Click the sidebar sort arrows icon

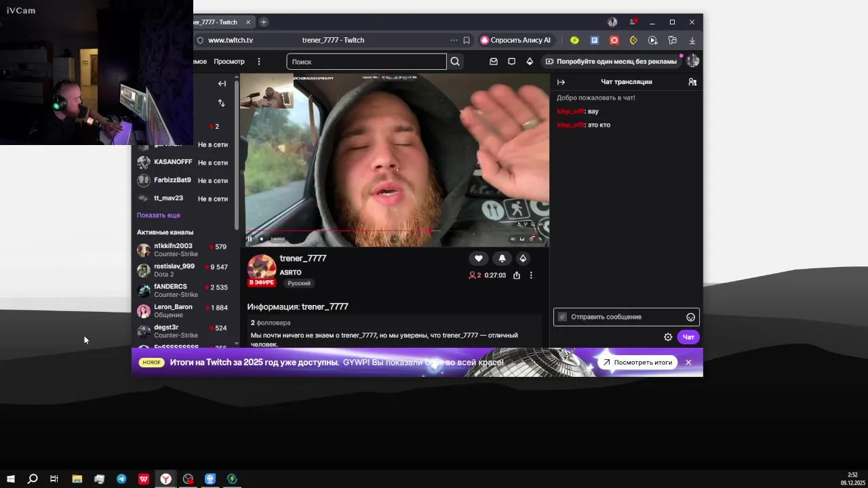point(221,103)
